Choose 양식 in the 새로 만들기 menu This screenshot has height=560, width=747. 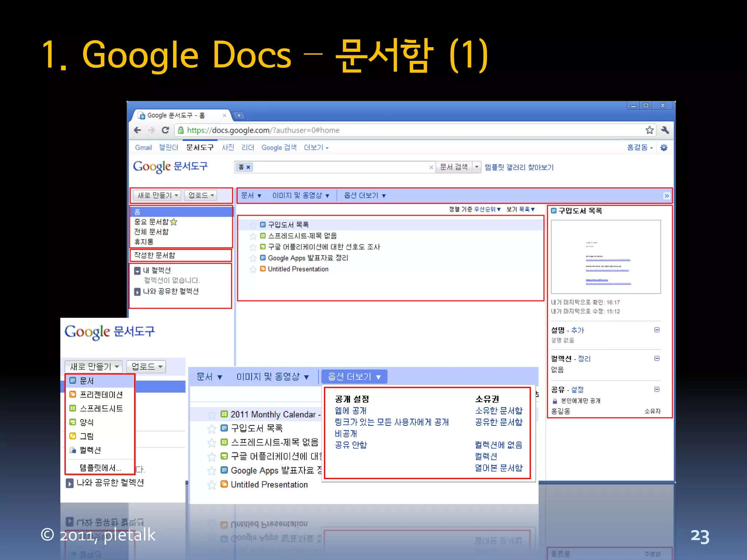pyautogui.click(x=100, y=423)
